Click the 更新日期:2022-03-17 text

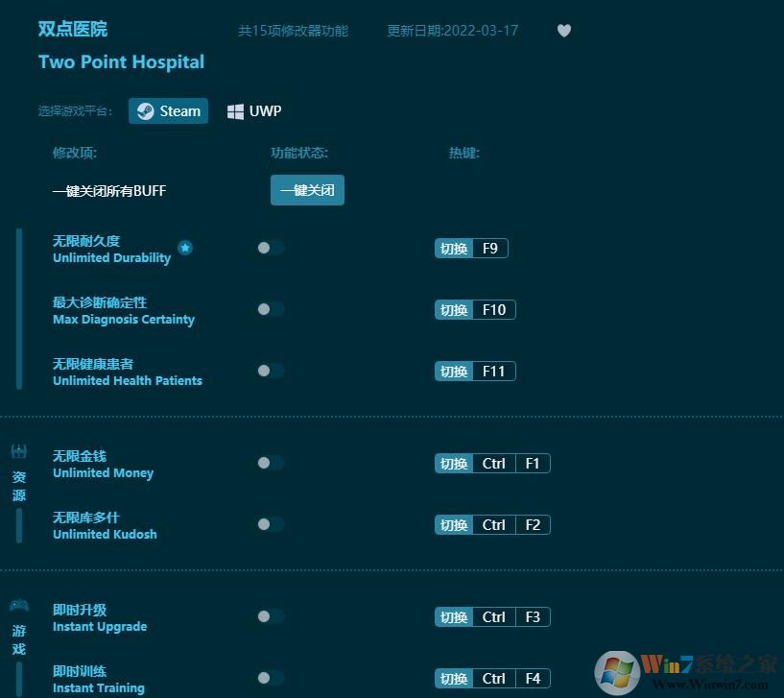453,31
